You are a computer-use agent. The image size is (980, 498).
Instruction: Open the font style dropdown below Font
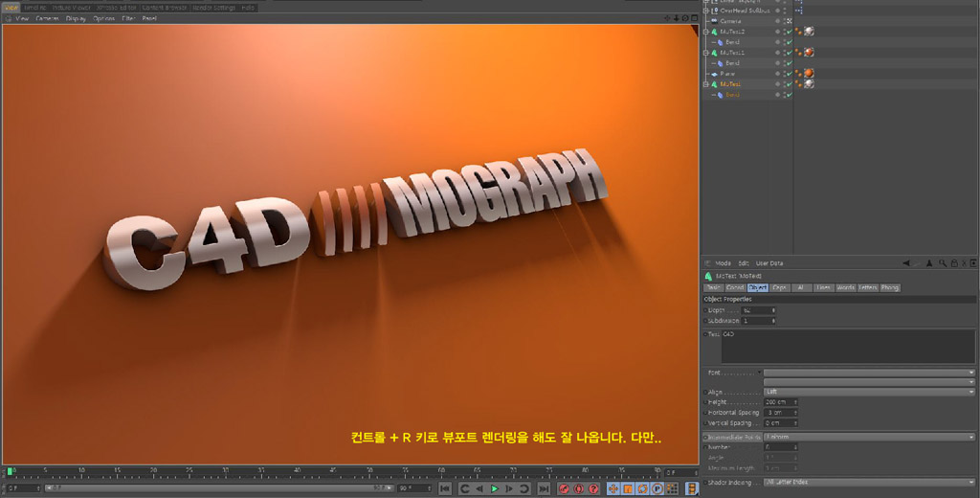pos(869,381)
